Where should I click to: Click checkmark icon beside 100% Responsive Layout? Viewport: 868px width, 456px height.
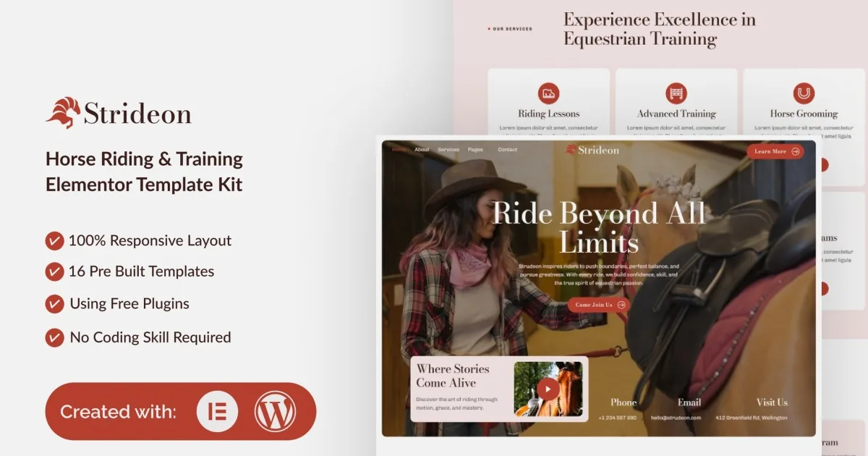54,241
